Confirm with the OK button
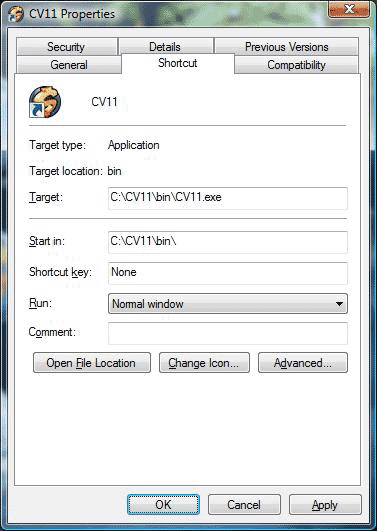The image size is (377, 531). pos(163,505)
